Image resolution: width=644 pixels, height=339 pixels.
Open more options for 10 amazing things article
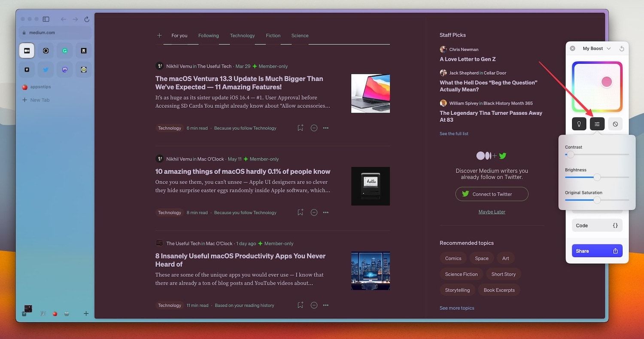pos(326,212)
